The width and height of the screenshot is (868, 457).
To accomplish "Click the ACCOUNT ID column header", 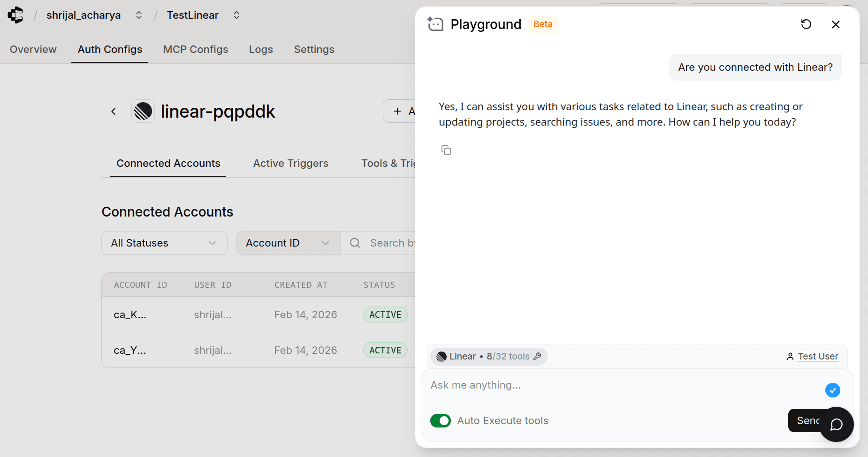I will pos(141,285).
